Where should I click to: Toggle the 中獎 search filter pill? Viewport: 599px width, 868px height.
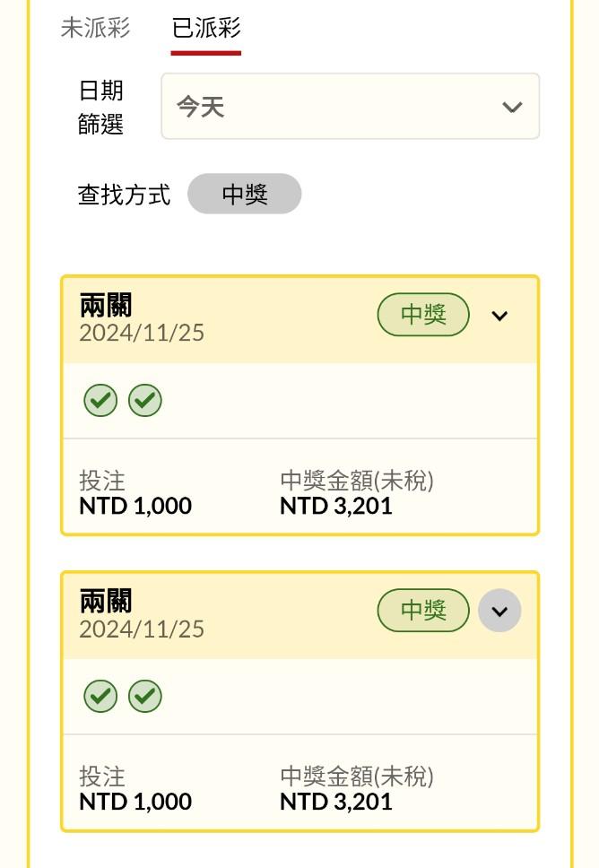pyautogui.click(x=245, y=194)
